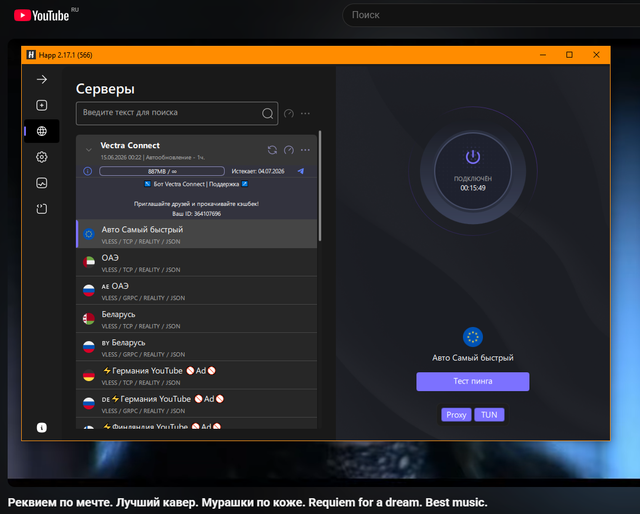The image size is (640, 514).
Task: Open three-dots menu beside the search field
Action: coord(305,113)
